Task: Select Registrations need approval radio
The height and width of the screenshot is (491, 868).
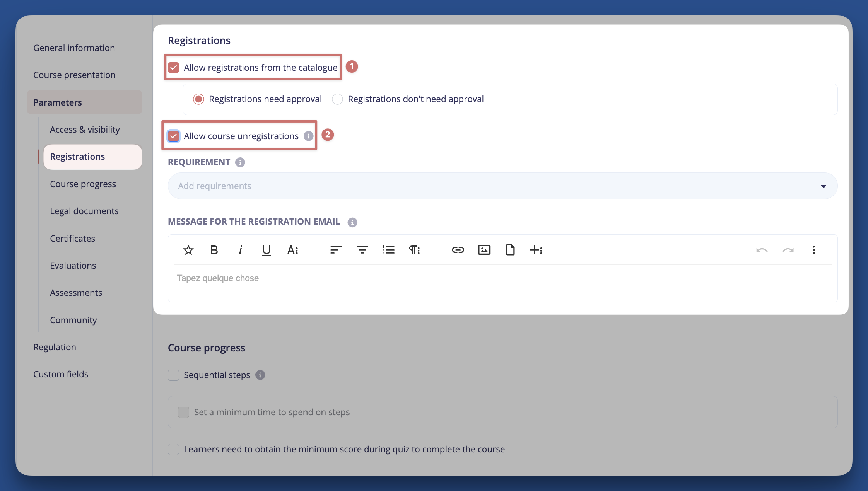Action: [x=198, y=99]
